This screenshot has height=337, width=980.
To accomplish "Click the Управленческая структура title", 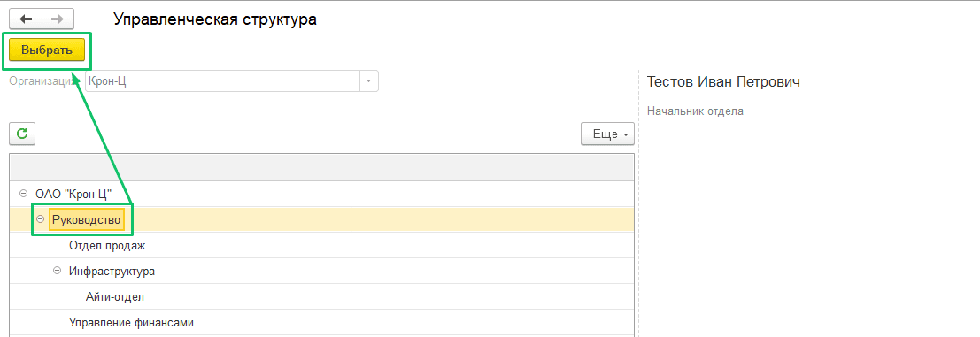I will coord(215,19).
